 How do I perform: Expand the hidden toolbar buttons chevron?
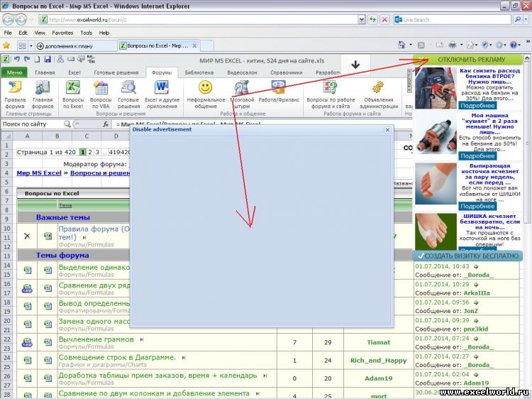click(x=528, y=42)
